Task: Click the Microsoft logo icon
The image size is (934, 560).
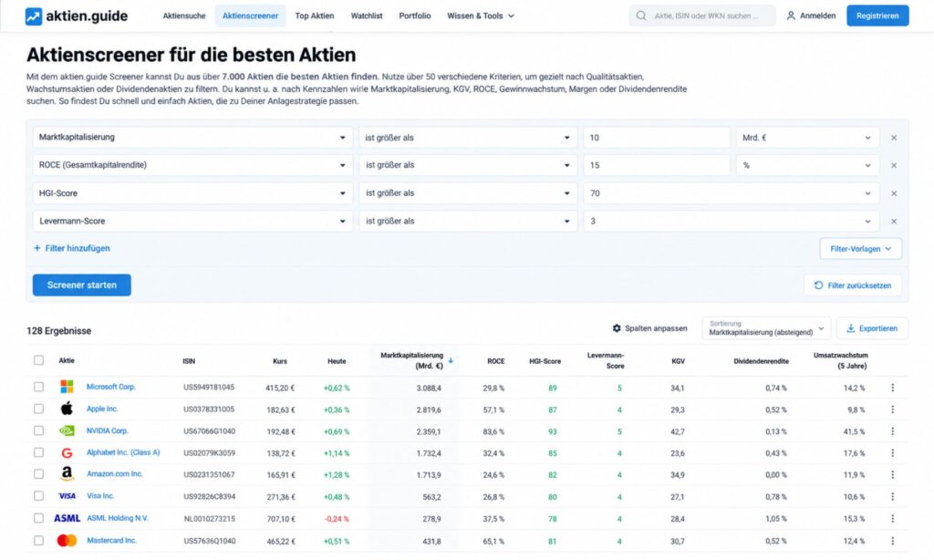Action: coord(67,388)
